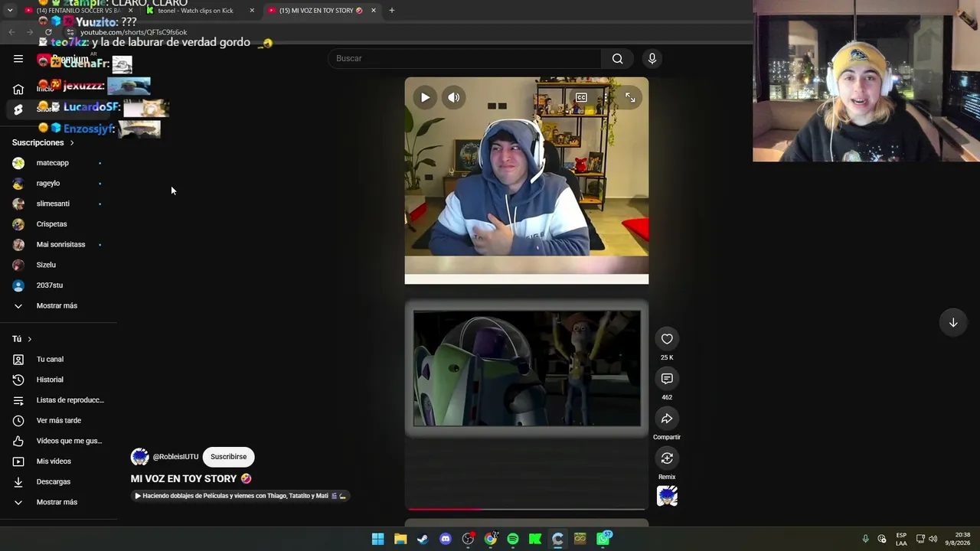Remix this Short
The image size is (980, 551).
pos(667,458)
